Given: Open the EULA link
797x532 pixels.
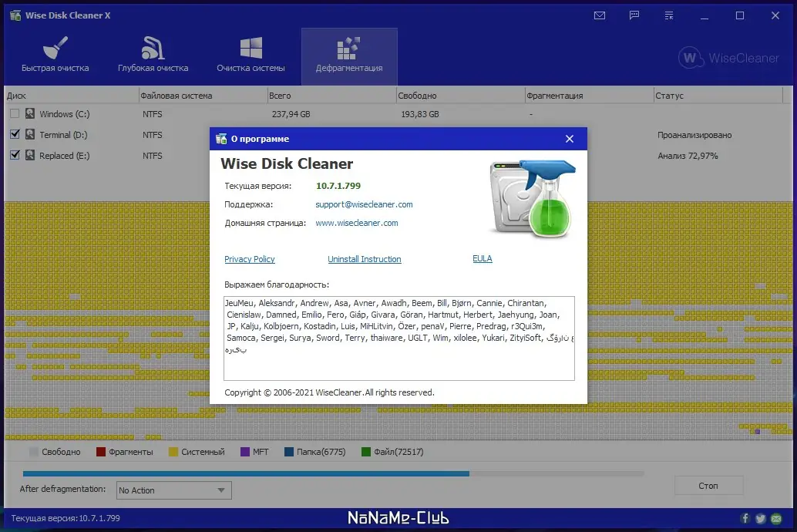Looking at the screenshot, I should click(x=483, y=258).
